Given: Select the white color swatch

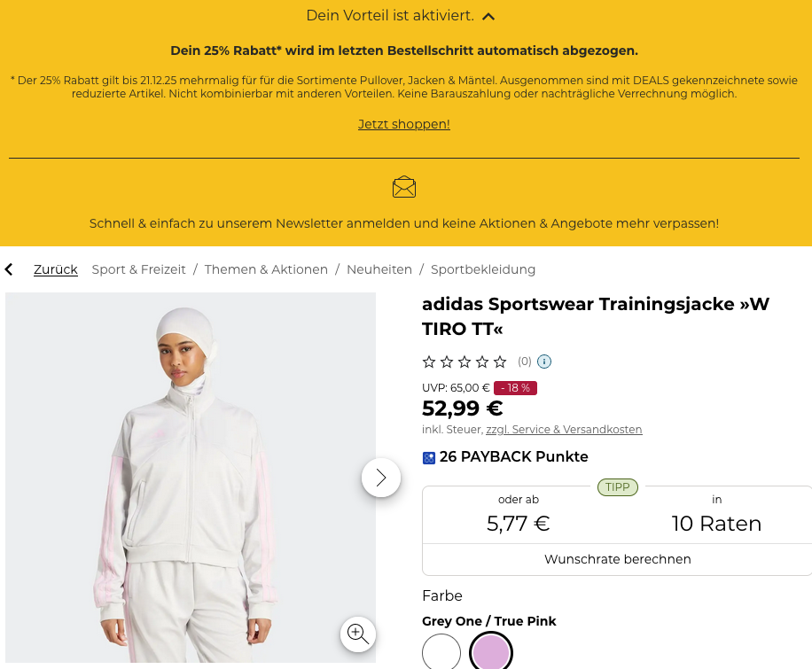Looking at the screenshot, I should [441, 652].
